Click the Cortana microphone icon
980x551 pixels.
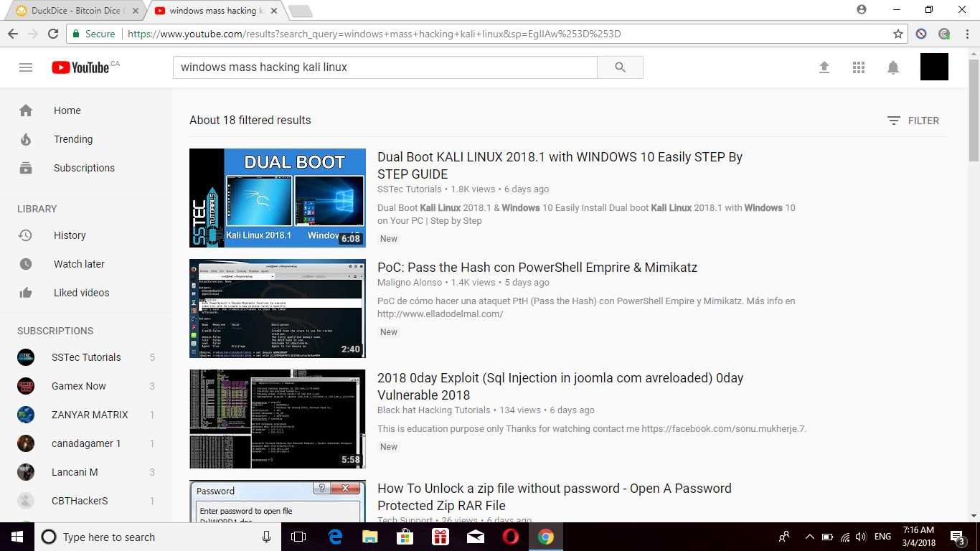coord(266,537)
